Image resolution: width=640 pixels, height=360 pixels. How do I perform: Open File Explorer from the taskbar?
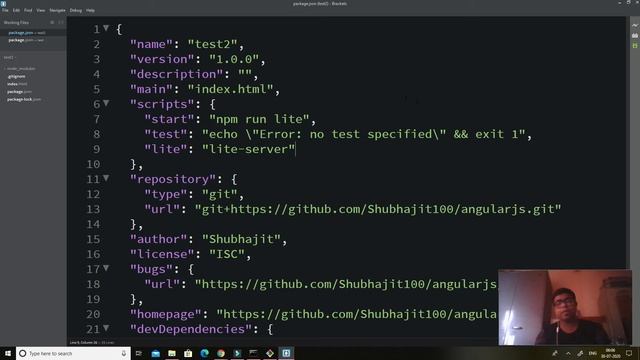point(172,353)
